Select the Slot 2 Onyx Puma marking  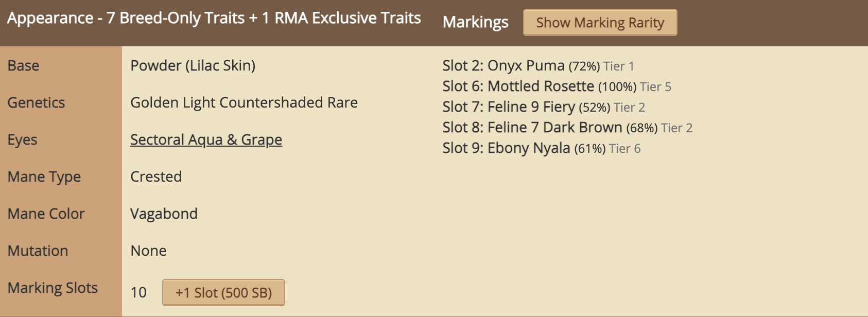point(538,66)
